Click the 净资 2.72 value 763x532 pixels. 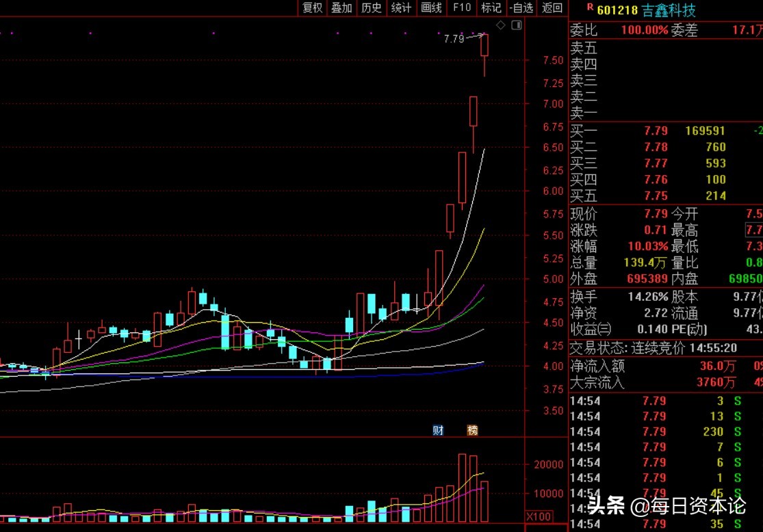[656, 312]
